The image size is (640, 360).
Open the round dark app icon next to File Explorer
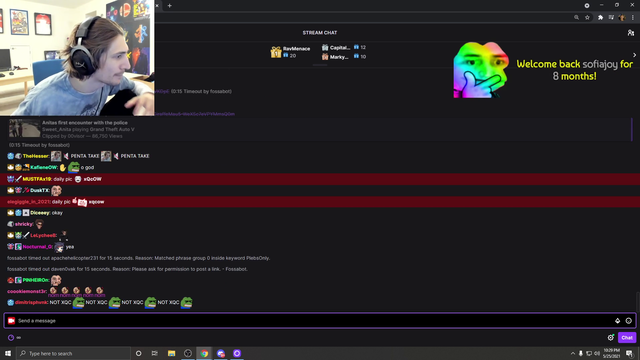pos(188,353)
